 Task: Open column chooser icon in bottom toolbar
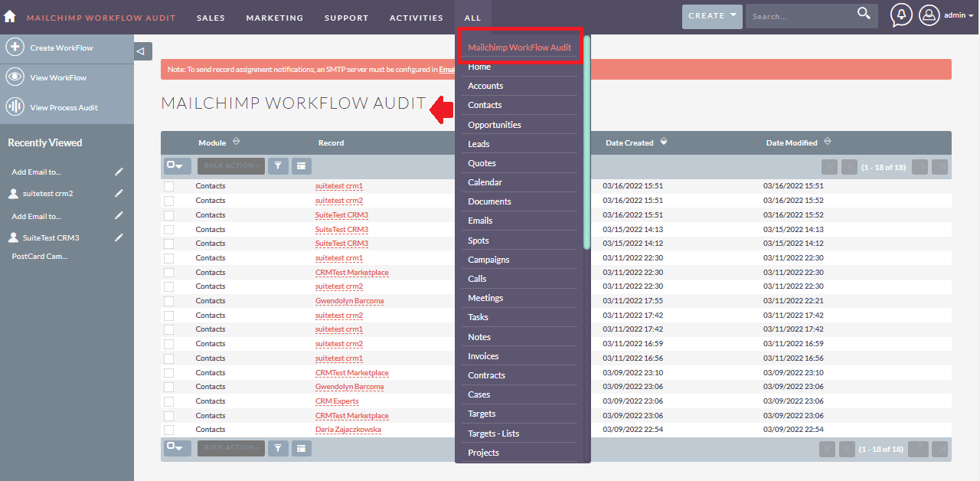tap(301, 448)
